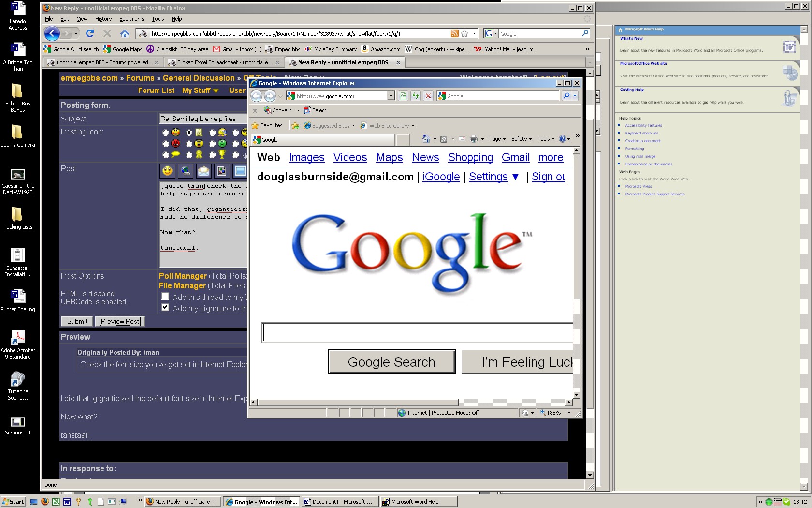Insert an image with the picture icon
Viewport: 812px width, 508px height.
click(222, 171)
